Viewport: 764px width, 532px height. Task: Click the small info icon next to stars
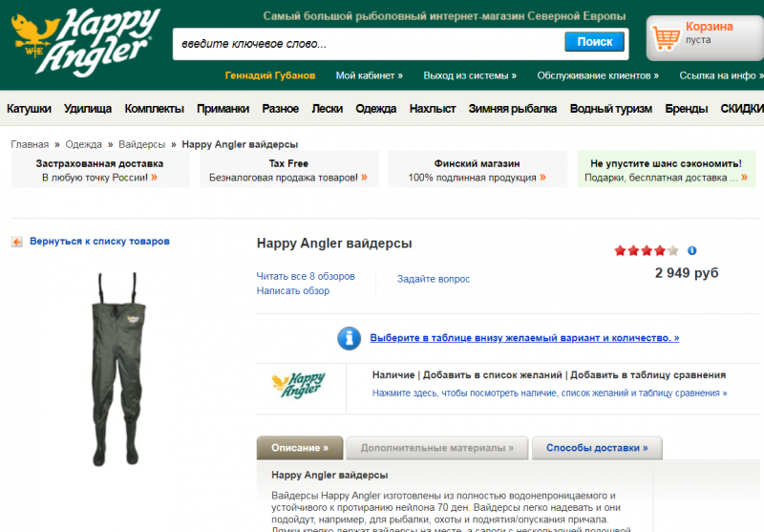[x=691, y=250]
